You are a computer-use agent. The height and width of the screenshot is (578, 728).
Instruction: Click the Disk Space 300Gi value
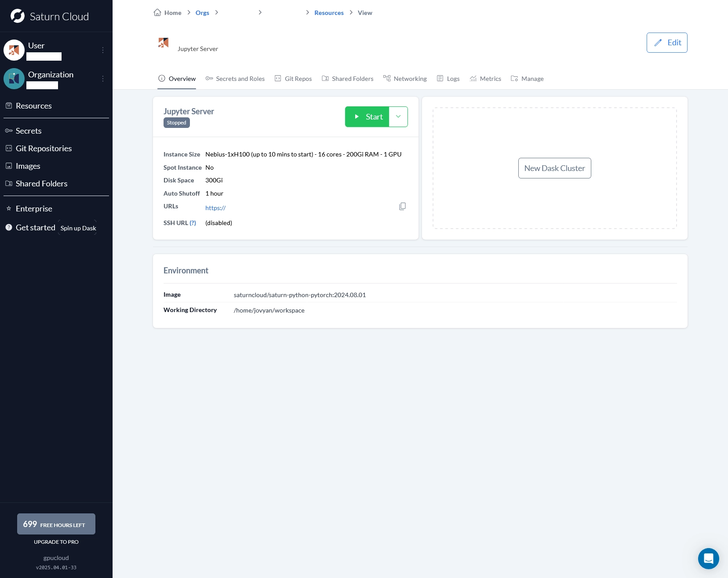pos(214,180)
